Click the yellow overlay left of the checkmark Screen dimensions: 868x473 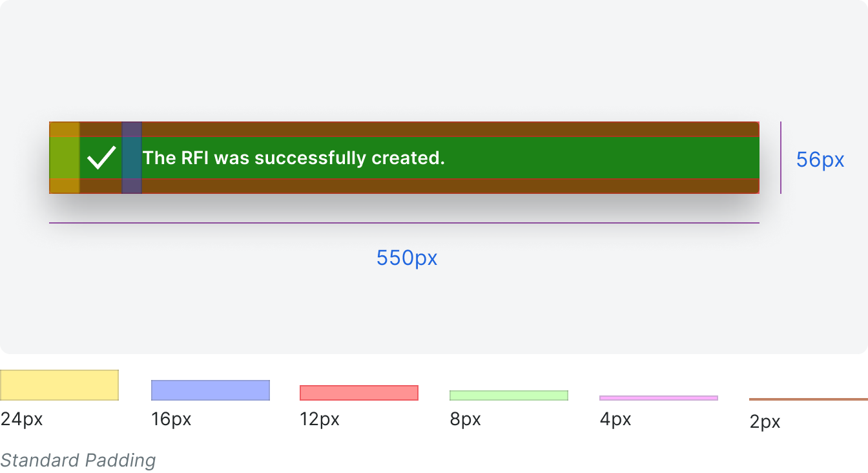click(x=65, y=158)
